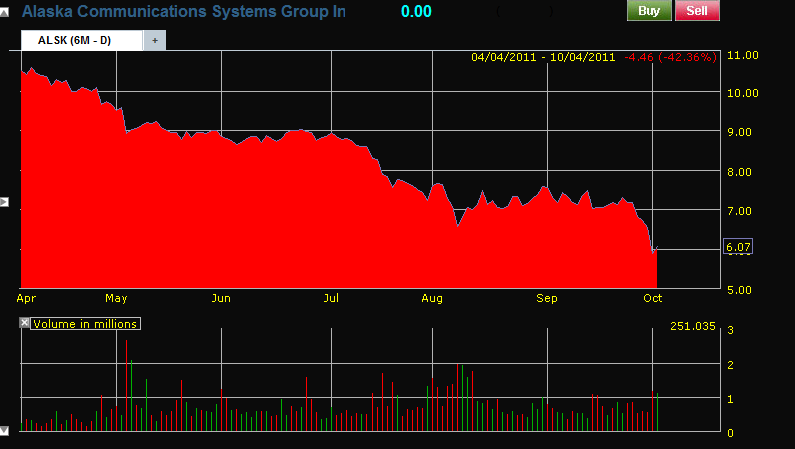Click the red Sell button
795x449 pixels.
point(697,11)
